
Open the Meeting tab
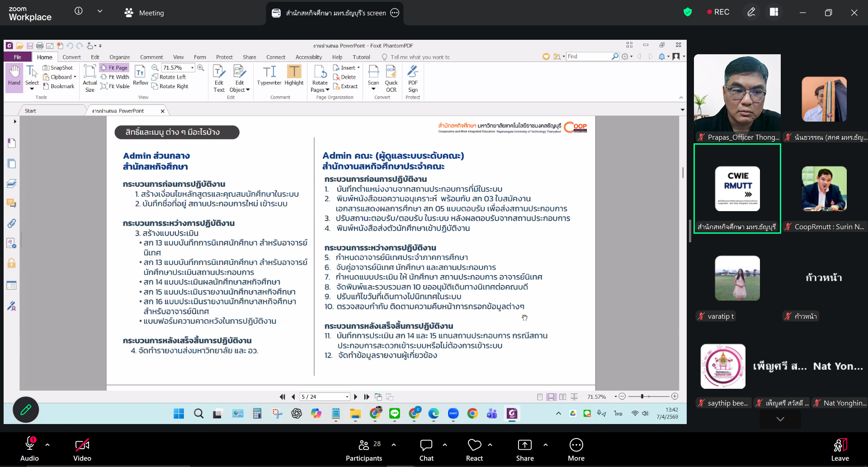coord(144,13)
